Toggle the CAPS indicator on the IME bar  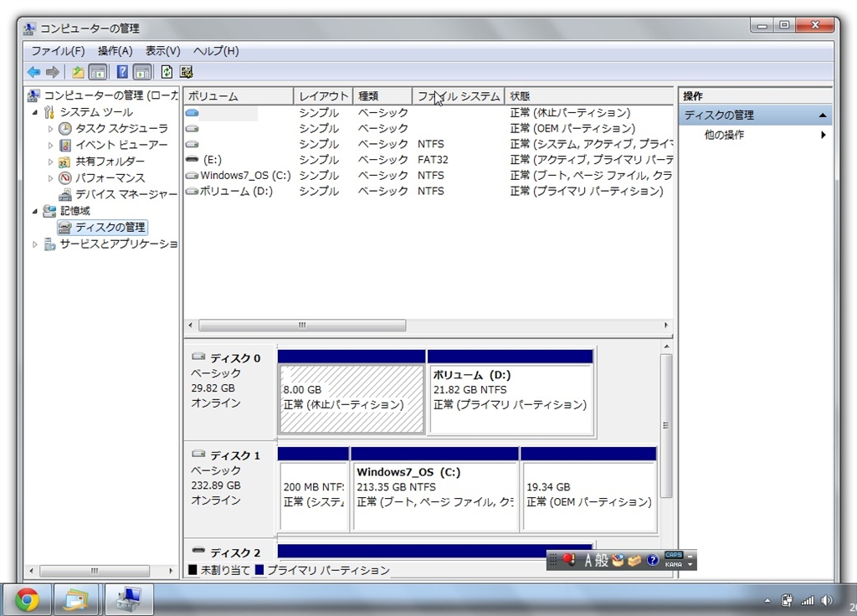674,555
